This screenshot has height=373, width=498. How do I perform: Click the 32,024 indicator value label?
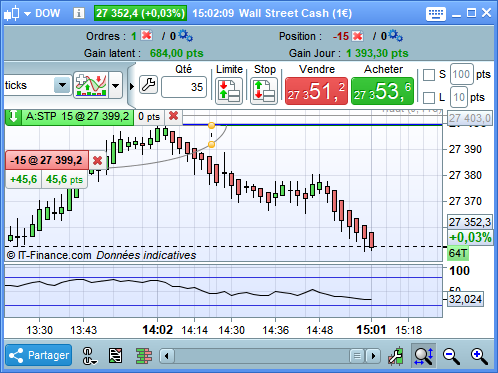pos(465,299)
